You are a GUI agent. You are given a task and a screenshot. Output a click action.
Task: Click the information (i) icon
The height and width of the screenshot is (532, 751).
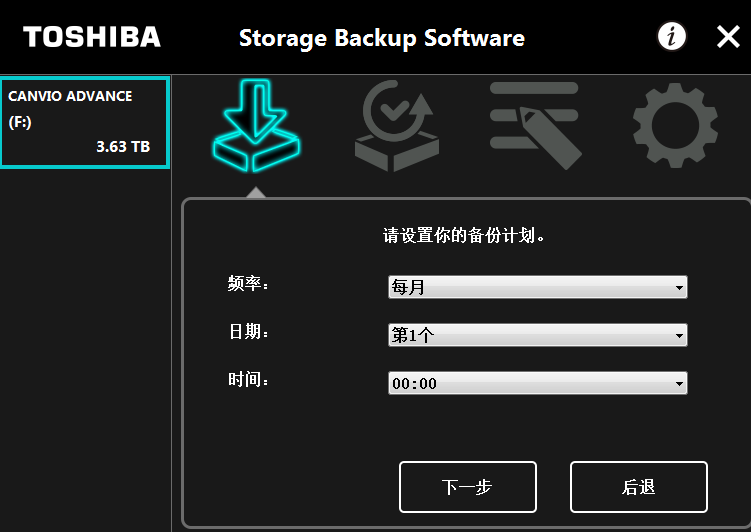(672, 37)
